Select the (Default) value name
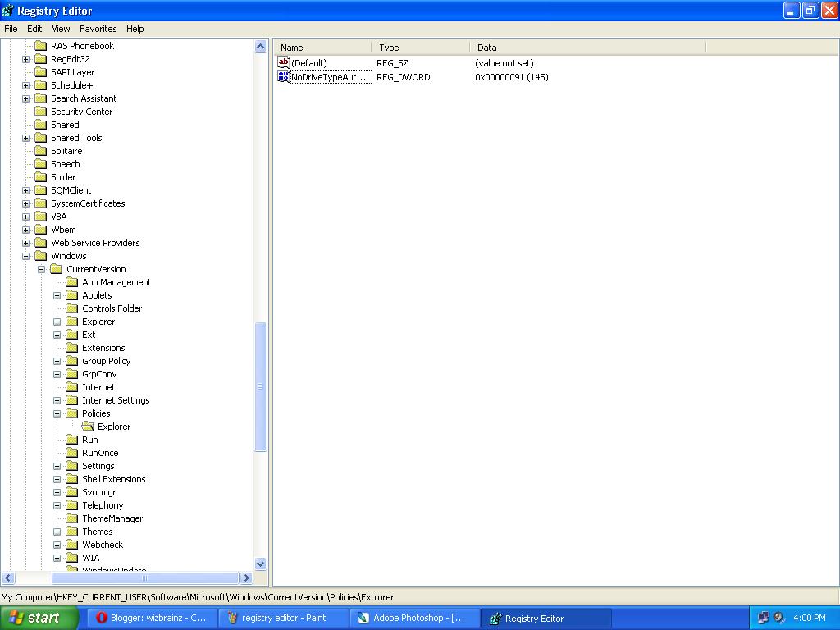Viewport: 840px width, 630px height. click(x=309, y=63)
